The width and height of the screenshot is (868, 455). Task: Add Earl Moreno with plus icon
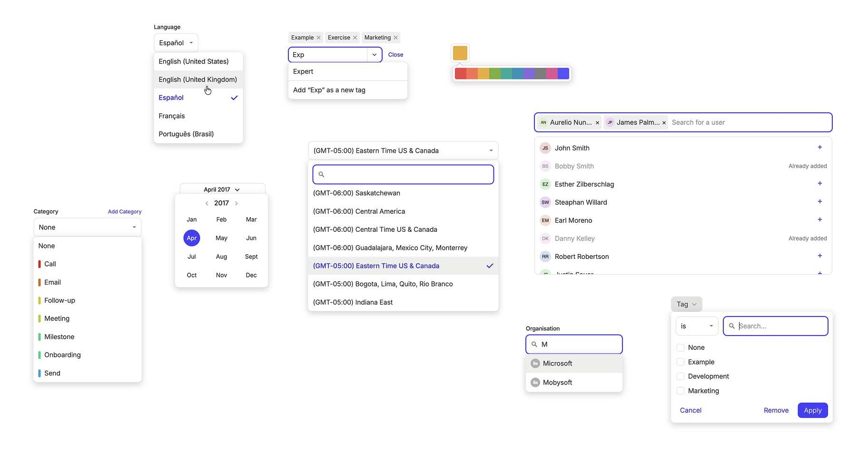click(820, 220)
